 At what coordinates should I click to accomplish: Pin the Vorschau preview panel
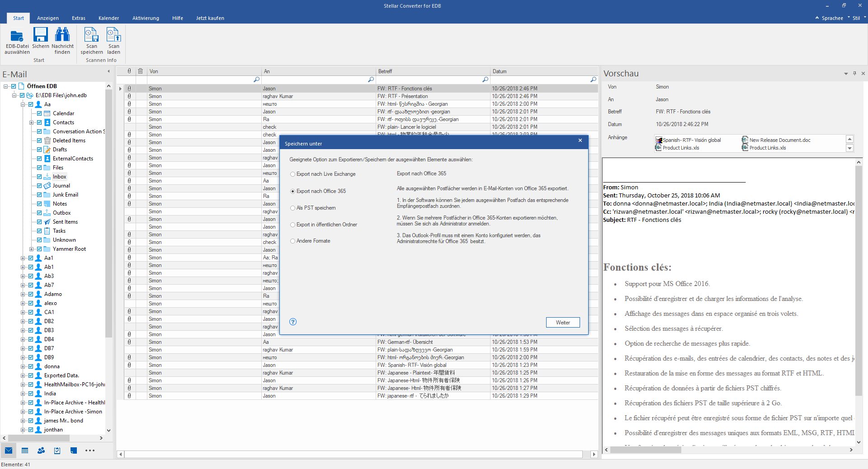pos(854,73)
